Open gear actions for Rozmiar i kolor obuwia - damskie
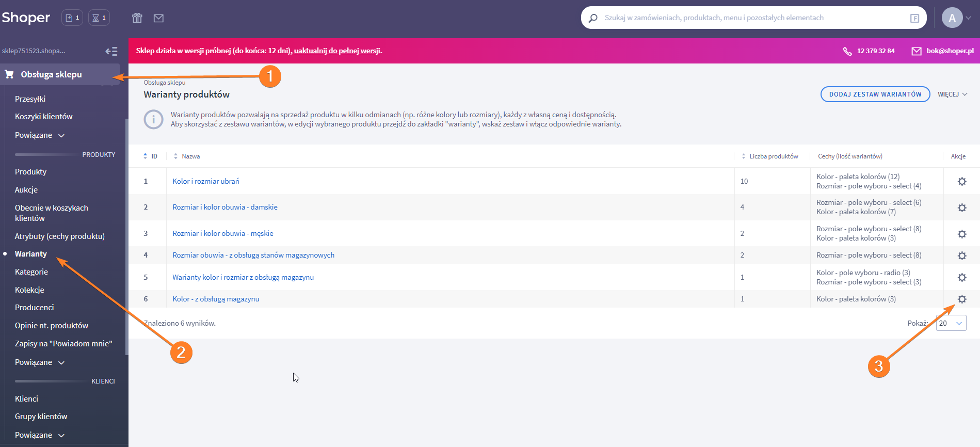Screen dimensions: 980x447 962,207
